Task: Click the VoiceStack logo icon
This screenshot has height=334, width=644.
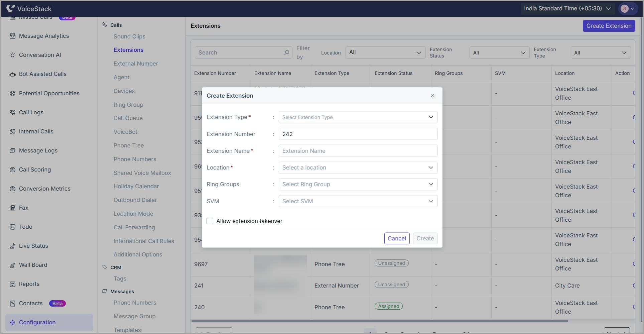Action: pyautogui.click(x=10, y=9)
